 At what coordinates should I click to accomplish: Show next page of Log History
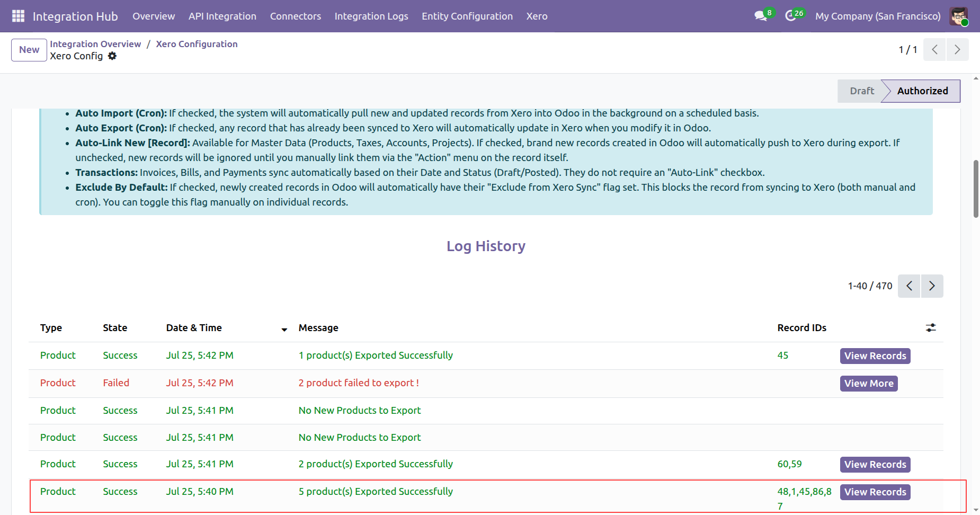[x=932, y=286]
